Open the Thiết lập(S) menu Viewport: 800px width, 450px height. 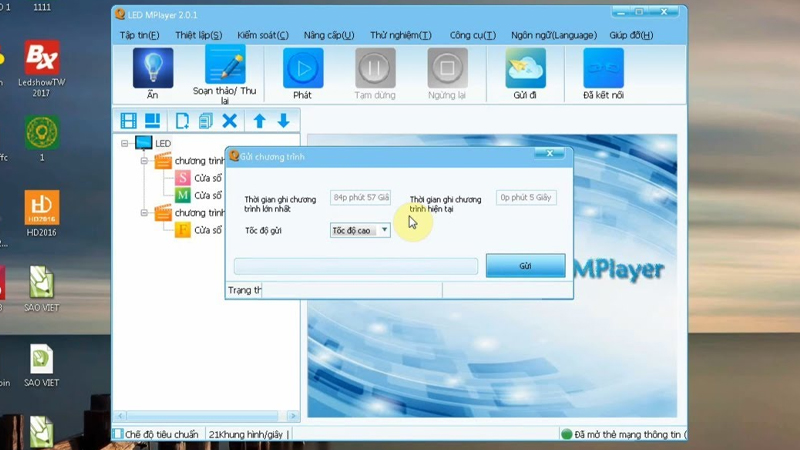point(198,35)
